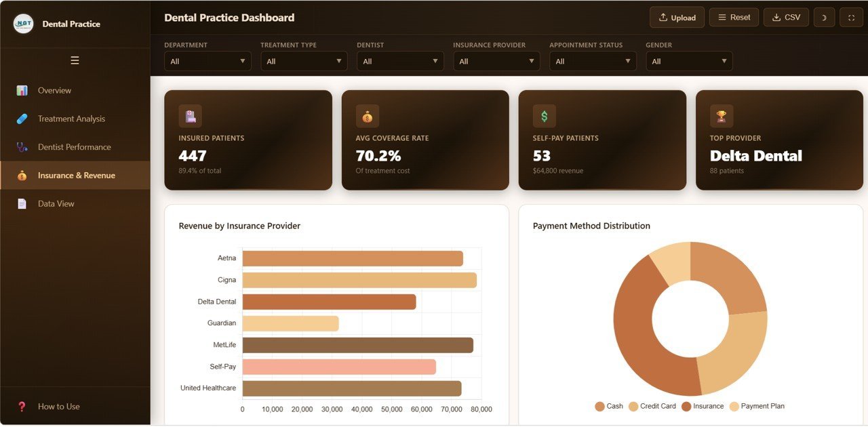
Task: Open the fullscreen toggle icon
Action: (x=851, y=17)
